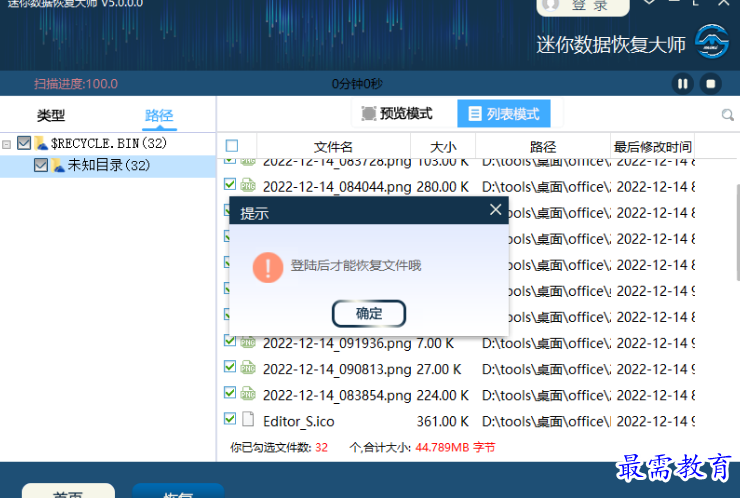Open the 类型 tab
The image size is (740, 498).
coord(50,115)
